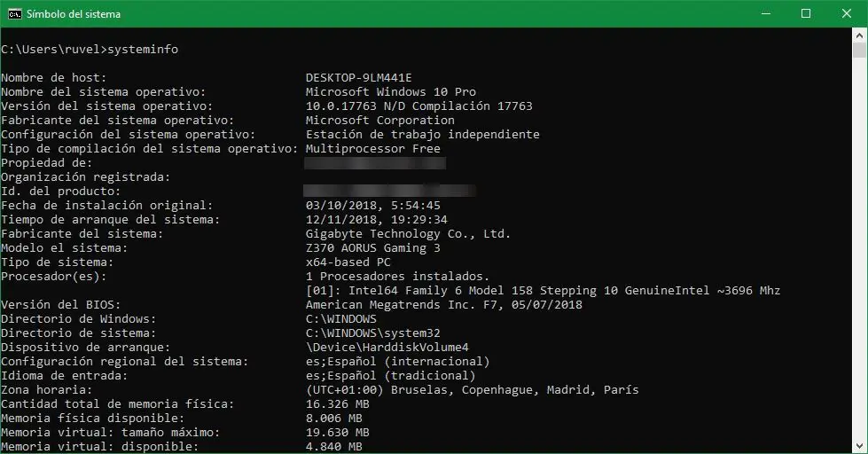Click the Intel64 Family 6 processor line
Viewport: 868px width, 454px height.
click(x=543, y=291)
